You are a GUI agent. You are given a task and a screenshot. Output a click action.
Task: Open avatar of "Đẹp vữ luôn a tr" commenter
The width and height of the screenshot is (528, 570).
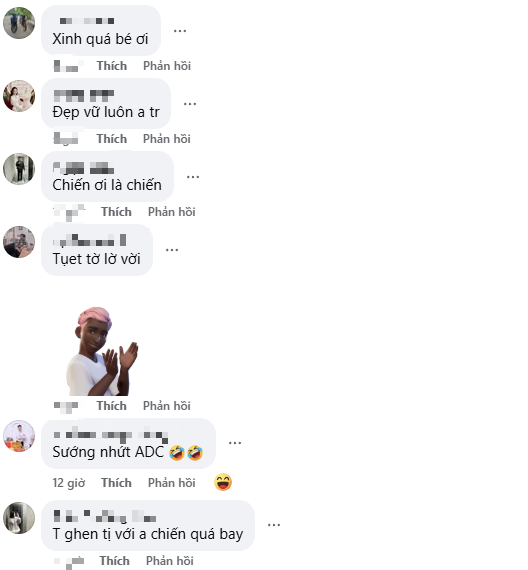[x=19, y=96]
